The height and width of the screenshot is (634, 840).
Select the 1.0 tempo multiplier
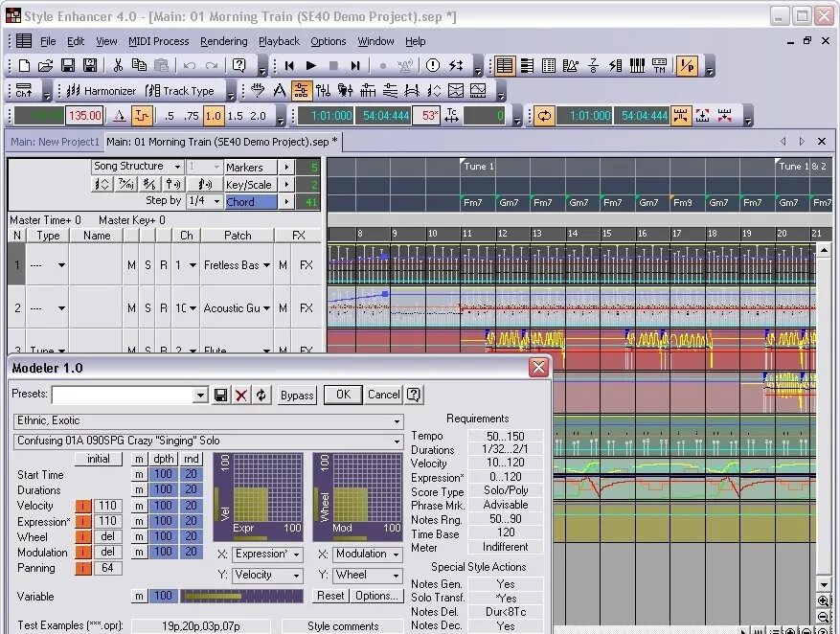214,115
